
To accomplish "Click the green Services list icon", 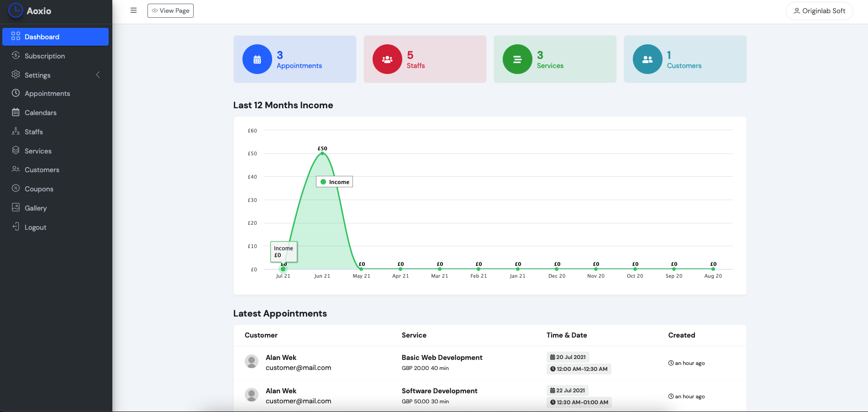I will coord(517,59).
